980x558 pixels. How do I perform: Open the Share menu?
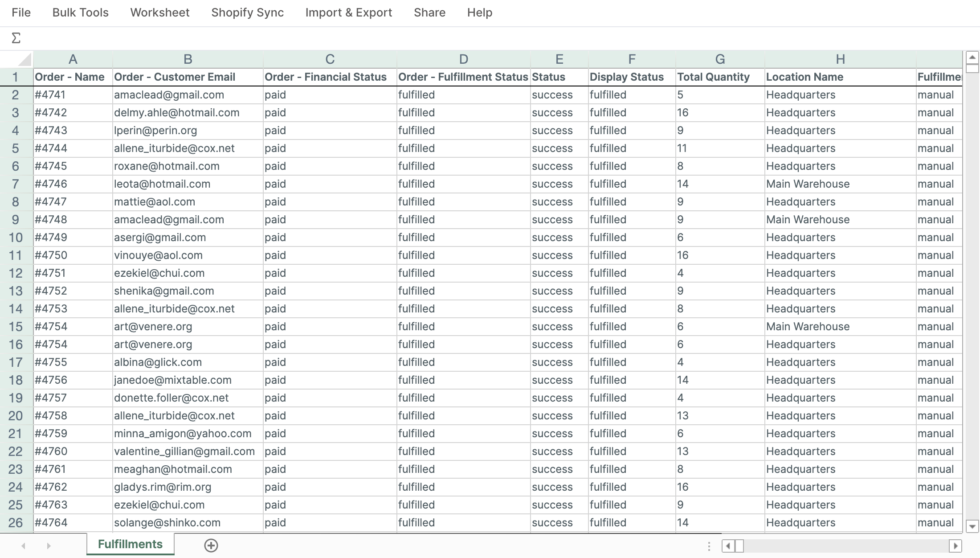point(429,12)
